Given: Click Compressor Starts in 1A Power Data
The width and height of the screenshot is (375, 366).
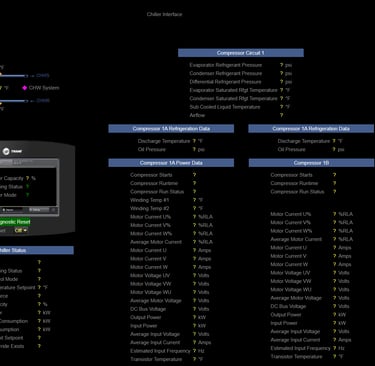Looking at the screenshot, I should pos(151,175).
